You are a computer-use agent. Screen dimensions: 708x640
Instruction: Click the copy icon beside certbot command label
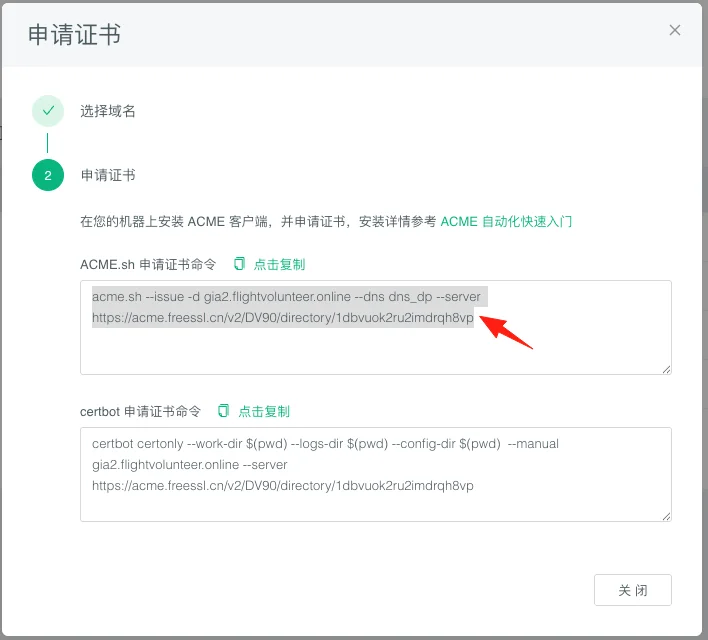click(224, 411)
